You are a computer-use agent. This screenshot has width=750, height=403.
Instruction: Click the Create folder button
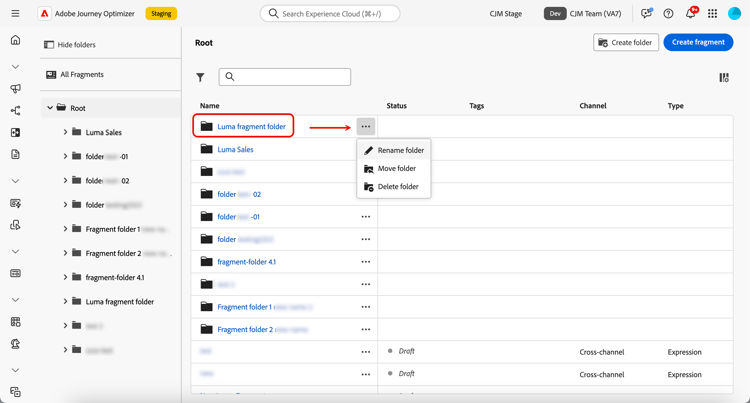626,43
